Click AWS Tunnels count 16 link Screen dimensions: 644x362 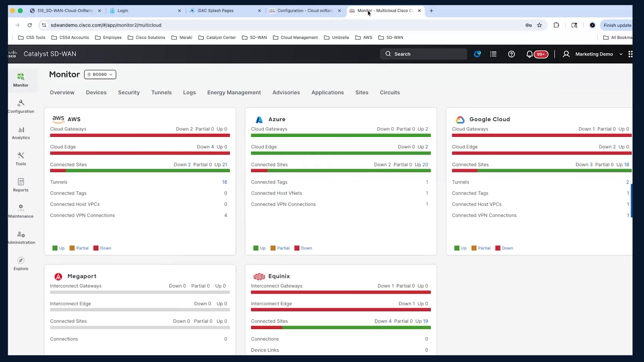point(224,182)
